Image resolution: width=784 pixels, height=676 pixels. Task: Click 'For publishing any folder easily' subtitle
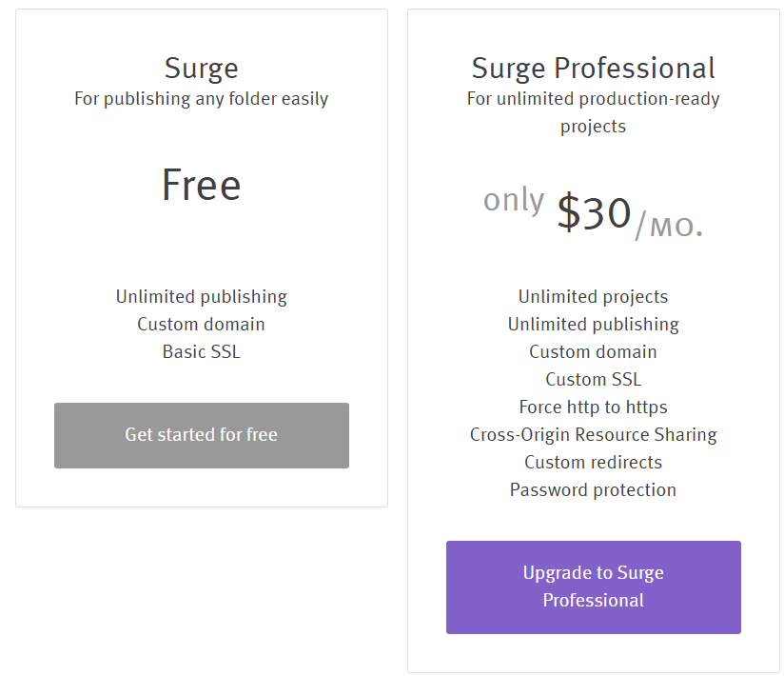pos(201,99)
